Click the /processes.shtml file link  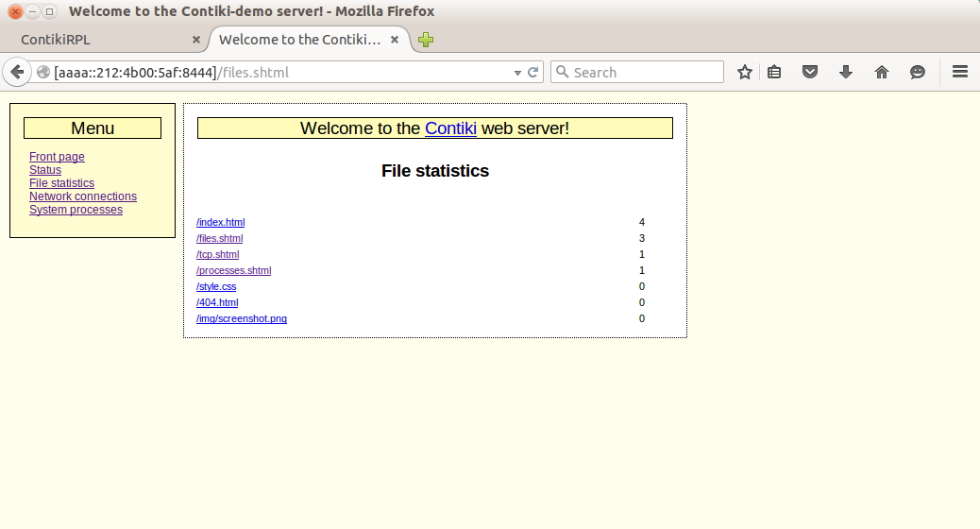(233, 270)
